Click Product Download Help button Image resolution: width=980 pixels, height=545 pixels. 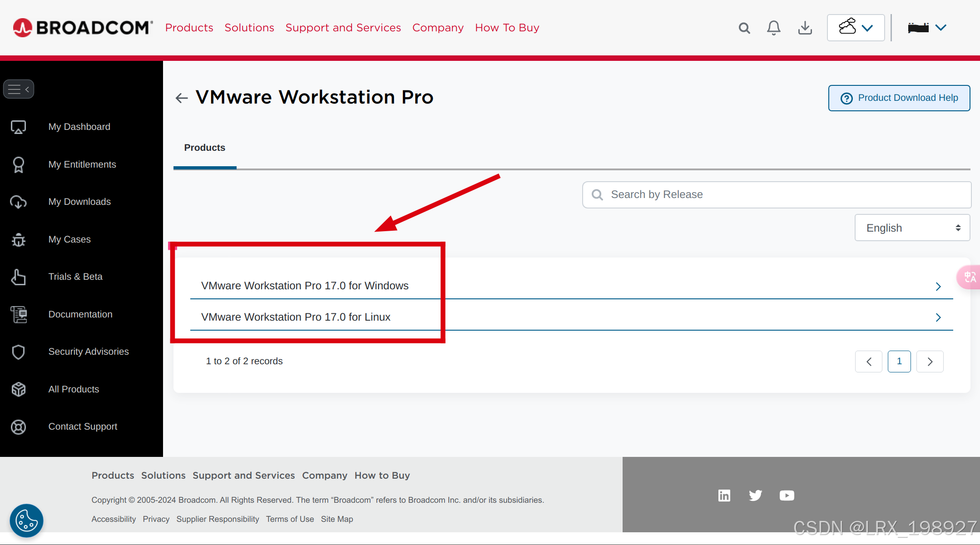click(x=899, y=98)
